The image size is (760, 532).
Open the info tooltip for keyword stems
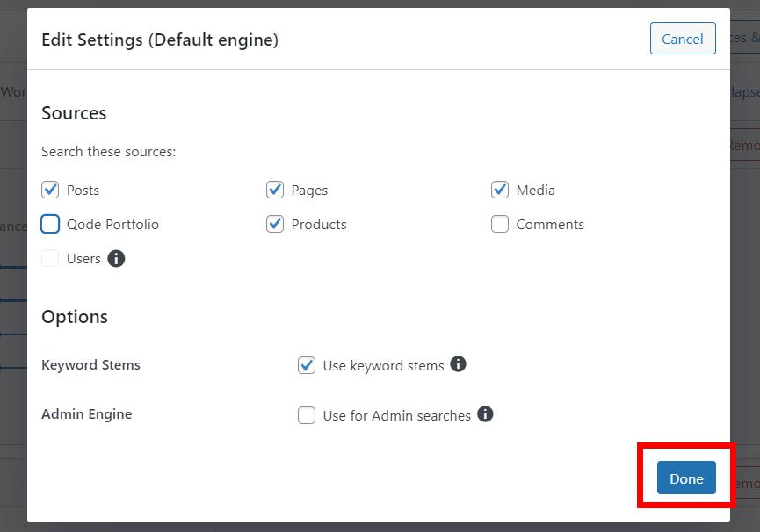(458, 364)
